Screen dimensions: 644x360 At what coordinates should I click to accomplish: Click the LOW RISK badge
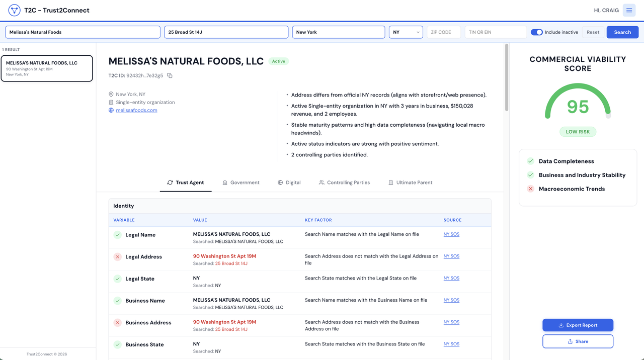(x=578, y=132)
